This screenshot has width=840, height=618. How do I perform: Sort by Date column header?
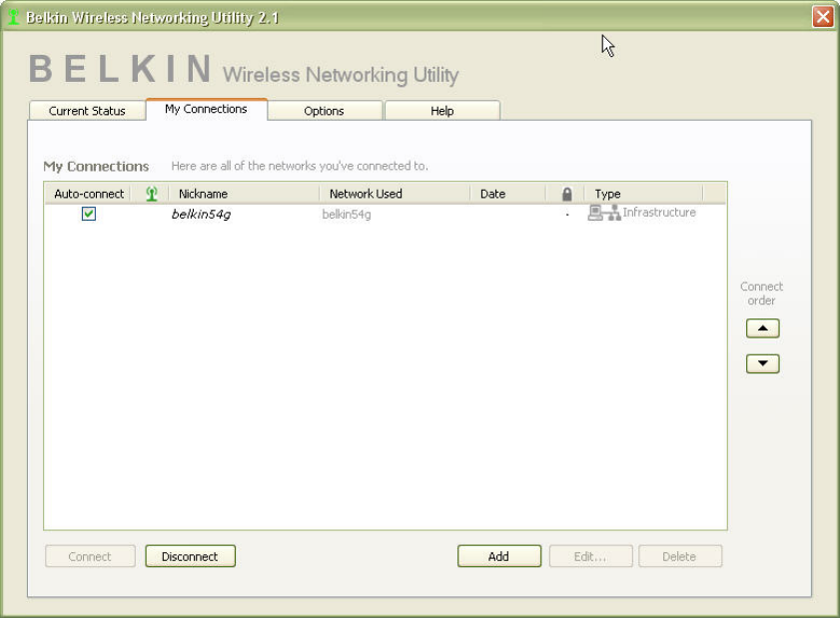pyautogui.click(x=507, y=194)
